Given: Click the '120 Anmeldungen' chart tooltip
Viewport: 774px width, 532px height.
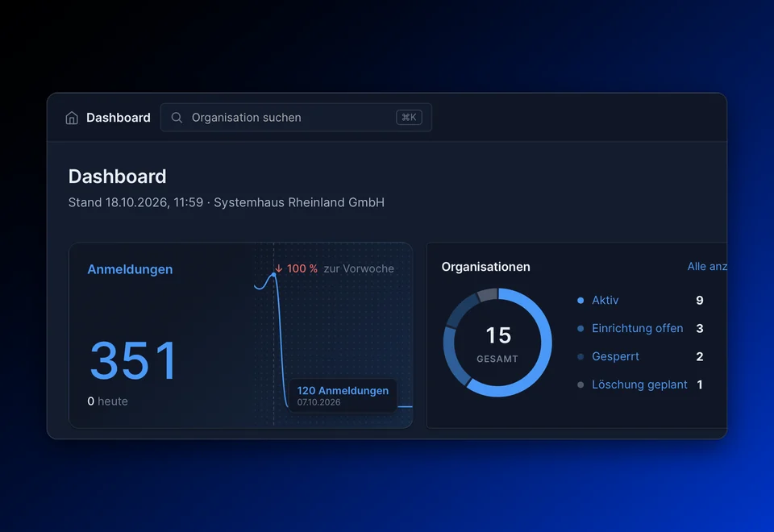Looking at the screenshot, I should [343, 395].
